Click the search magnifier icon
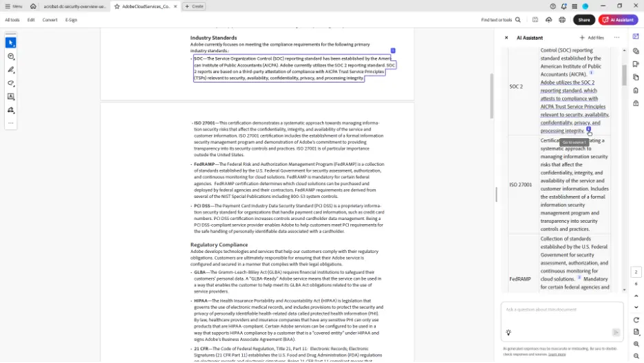Image resolution: width=644 pixels, height=363 pixels. pyautogui.click(x=518, y=20)
